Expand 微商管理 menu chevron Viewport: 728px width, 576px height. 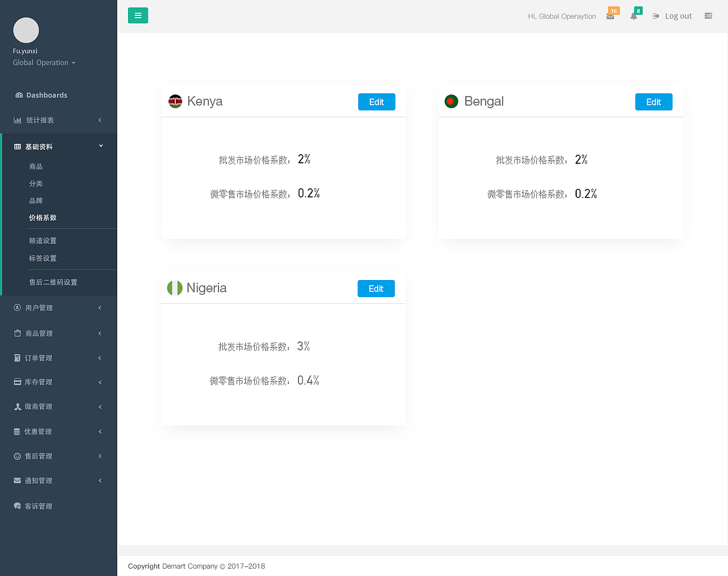(x=100, y=407)
